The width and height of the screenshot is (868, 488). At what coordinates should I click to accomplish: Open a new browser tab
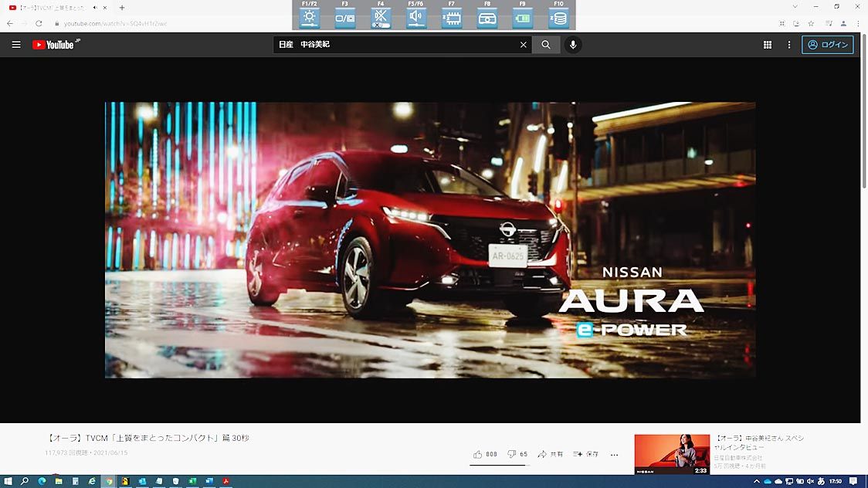pyautogui.click(x=122, y=7)
